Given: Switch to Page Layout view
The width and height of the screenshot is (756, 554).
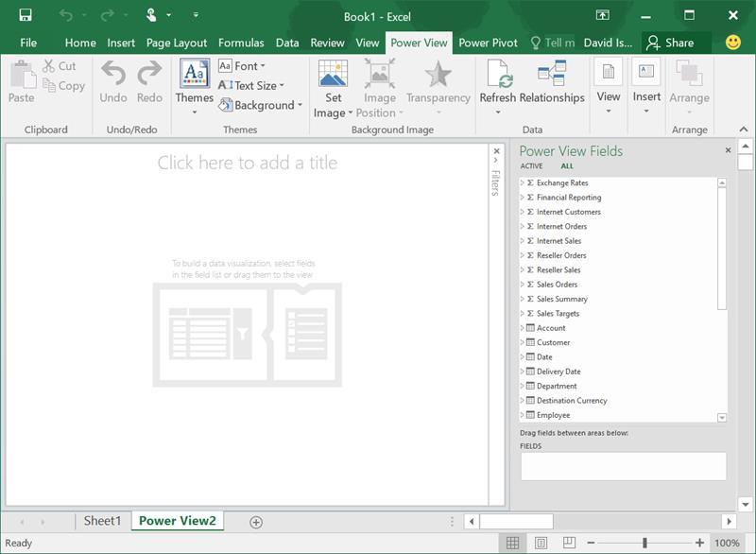Looking at the screenshot, I should point(541,543).
